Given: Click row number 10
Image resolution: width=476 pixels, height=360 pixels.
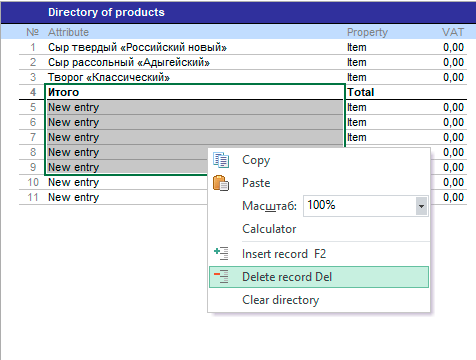Looking at the screenshot, I should click(33, 182).
